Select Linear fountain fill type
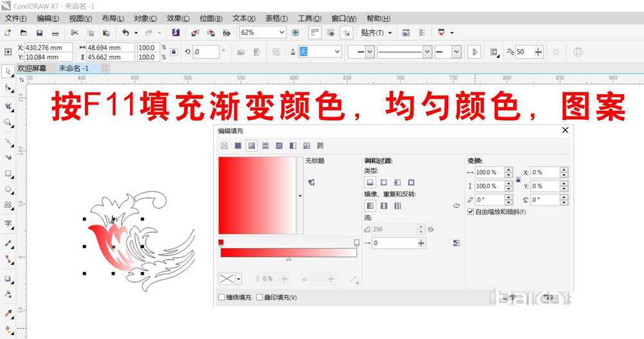Screen dimensions: 644x339 point(370,182)
